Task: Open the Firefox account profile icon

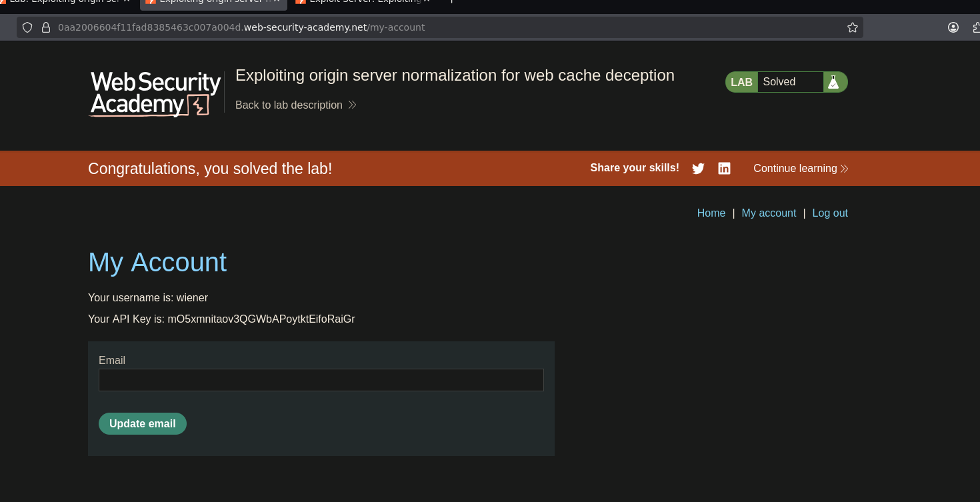Action: click(x=953, y=27)
